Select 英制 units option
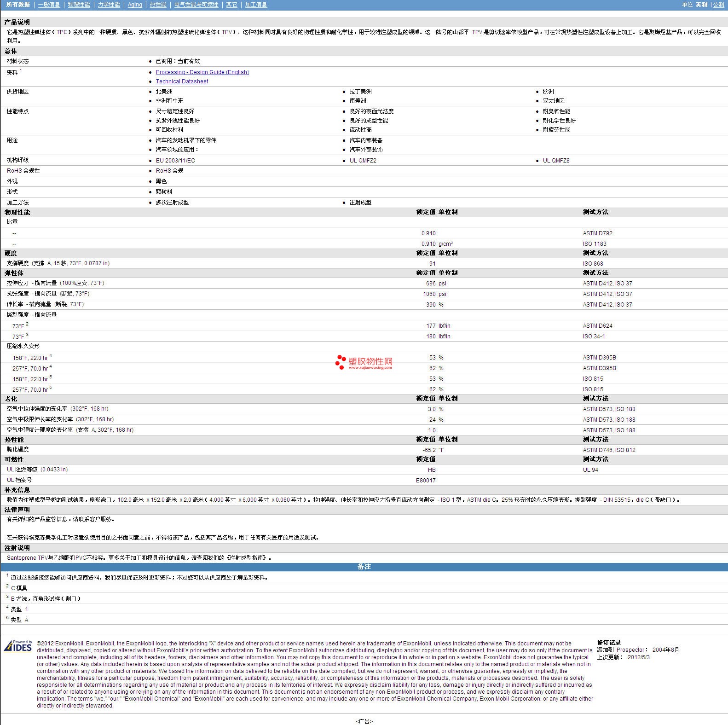 (701, 5)
